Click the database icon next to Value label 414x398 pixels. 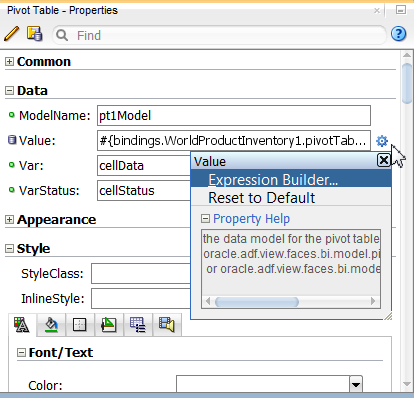[12, 140]
